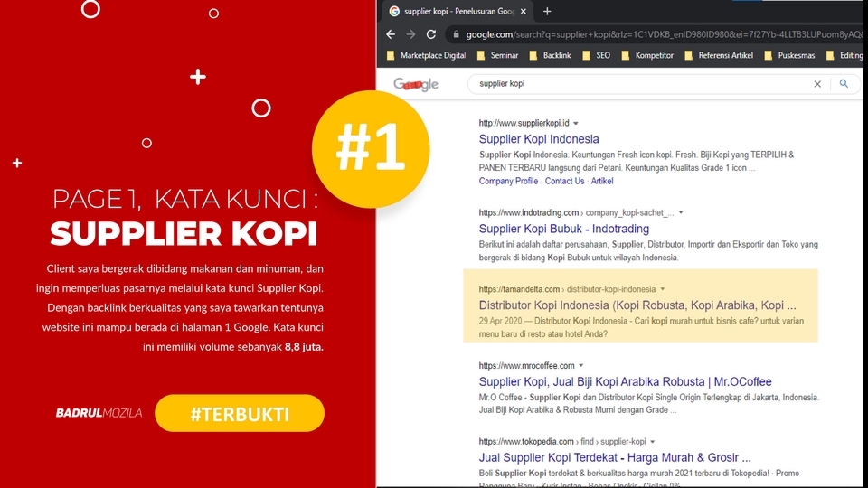Expand dropdown arrow next to indotrading.com result

pos(681,212)
